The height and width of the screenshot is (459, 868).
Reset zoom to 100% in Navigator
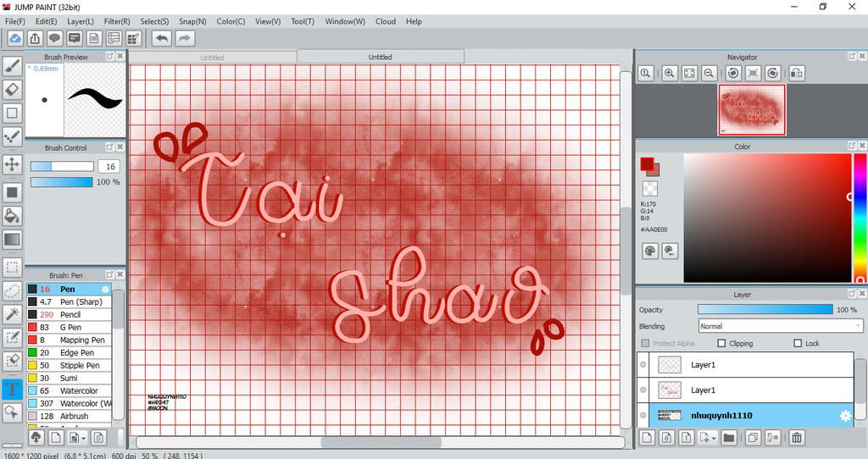point(645,73)
